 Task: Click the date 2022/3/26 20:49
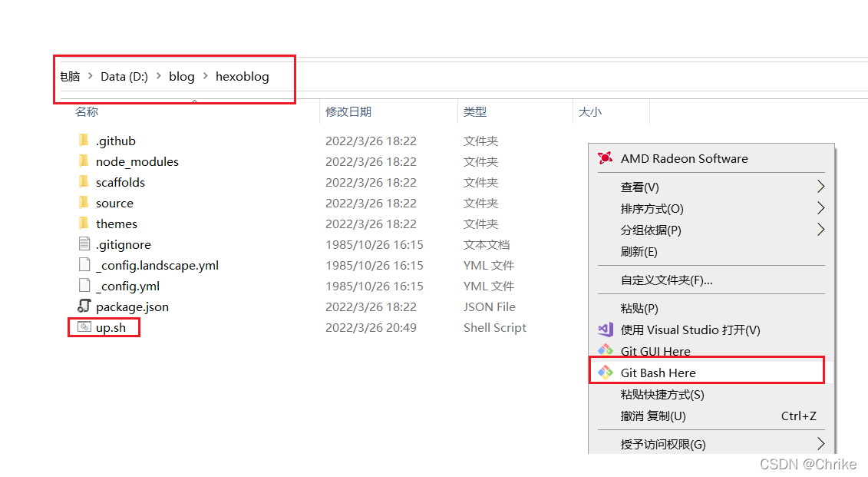pyautogui.click(x=371, y=327)
